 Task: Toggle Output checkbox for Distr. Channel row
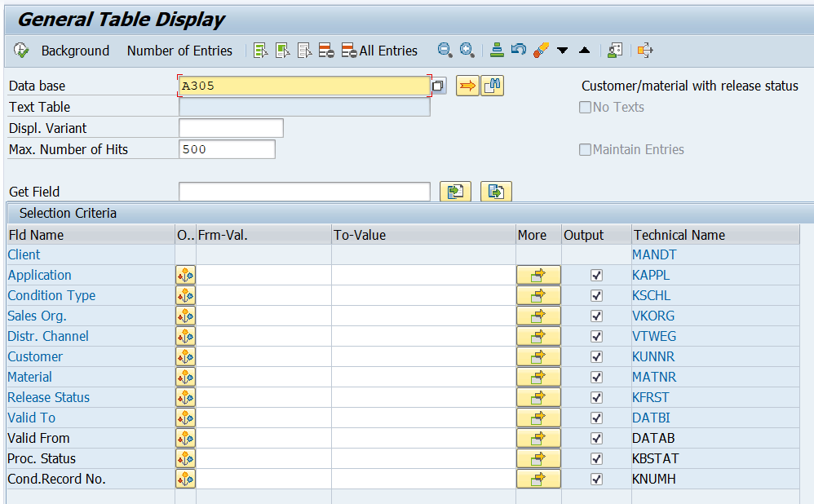(596, 336)
